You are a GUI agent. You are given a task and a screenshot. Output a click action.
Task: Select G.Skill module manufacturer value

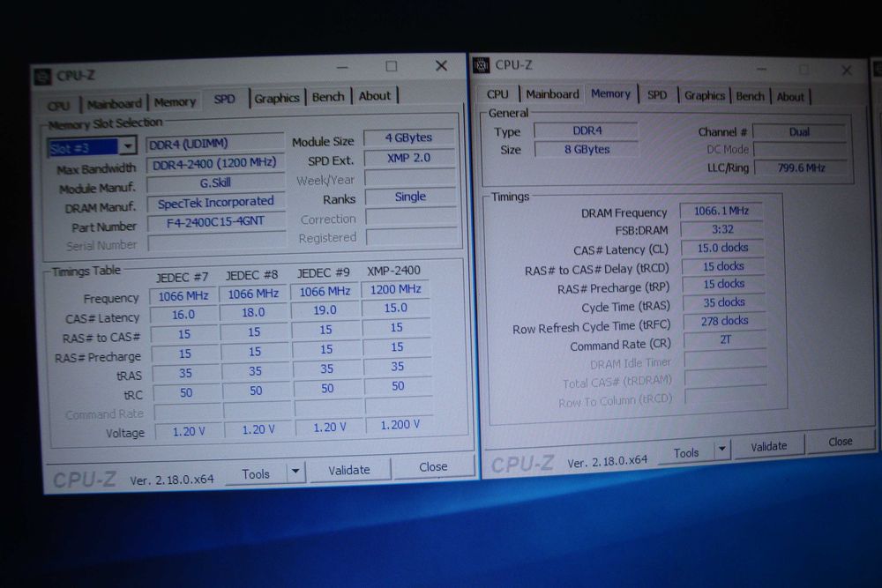click(x=215, y=182)
